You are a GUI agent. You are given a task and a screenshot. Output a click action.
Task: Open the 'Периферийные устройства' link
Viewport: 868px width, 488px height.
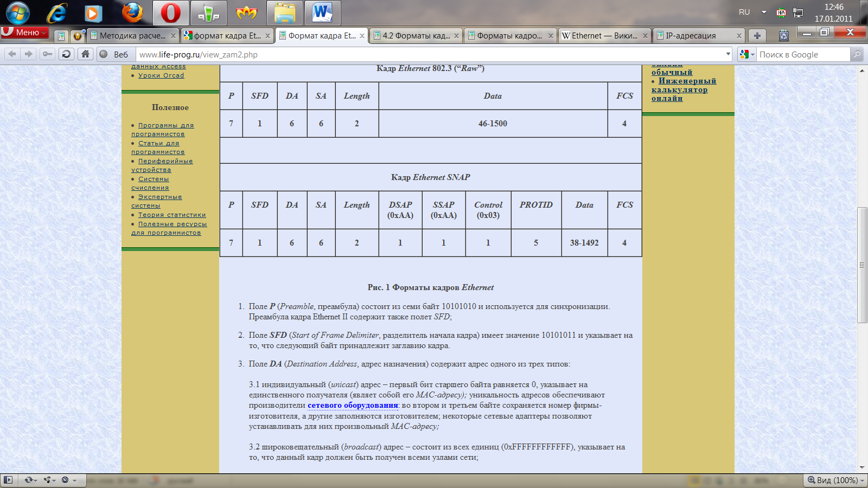point(162,165)
